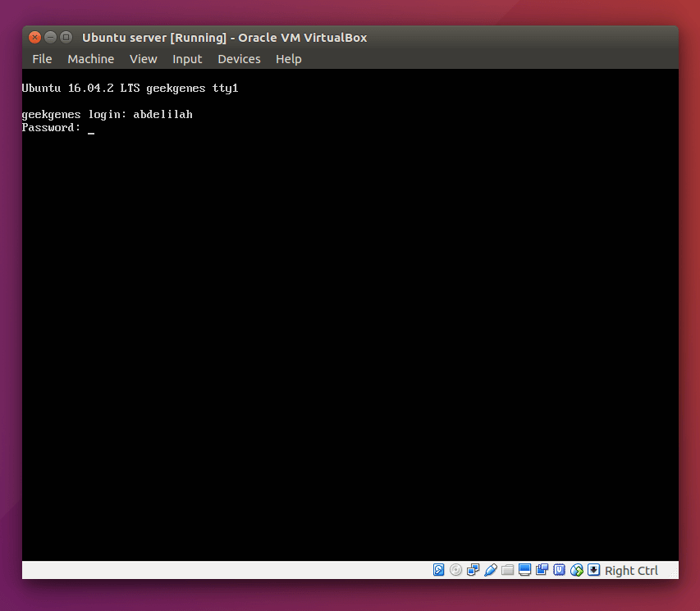
Task: Open the Help menu
Action: pos(288,59)
